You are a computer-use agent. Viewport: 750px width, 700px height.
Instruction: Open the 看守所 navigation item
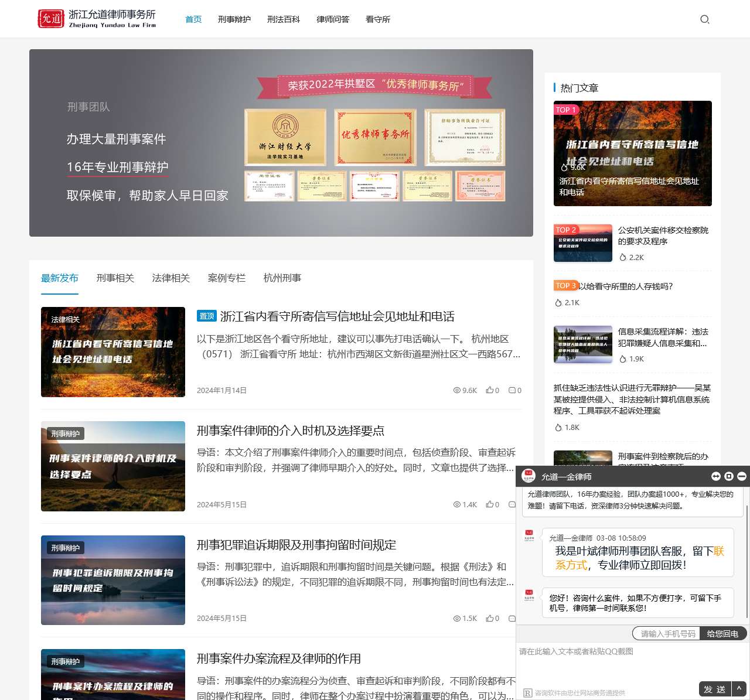(x=378, y=19)
